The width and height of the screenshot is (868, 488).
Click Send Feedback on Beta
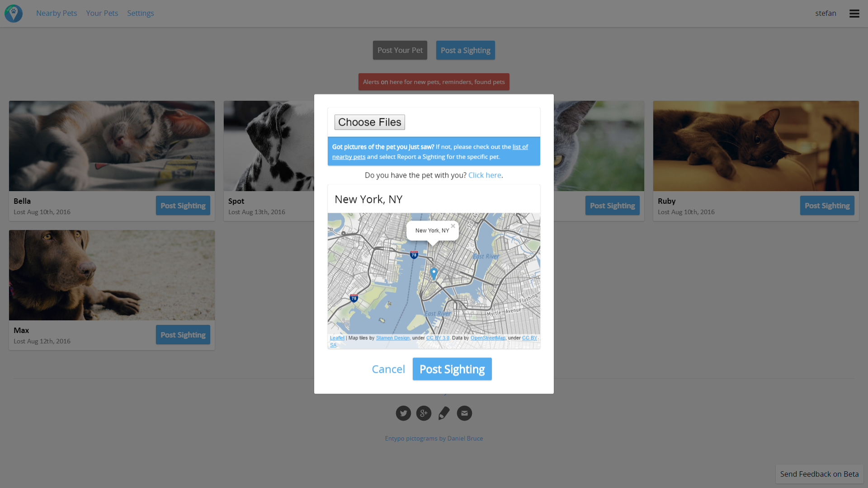819,474
